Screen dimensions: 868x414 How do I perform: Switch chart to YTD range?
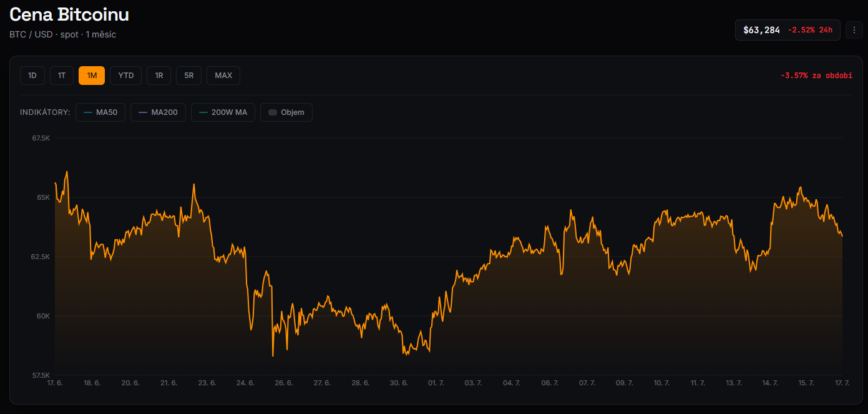coord(126,76)
